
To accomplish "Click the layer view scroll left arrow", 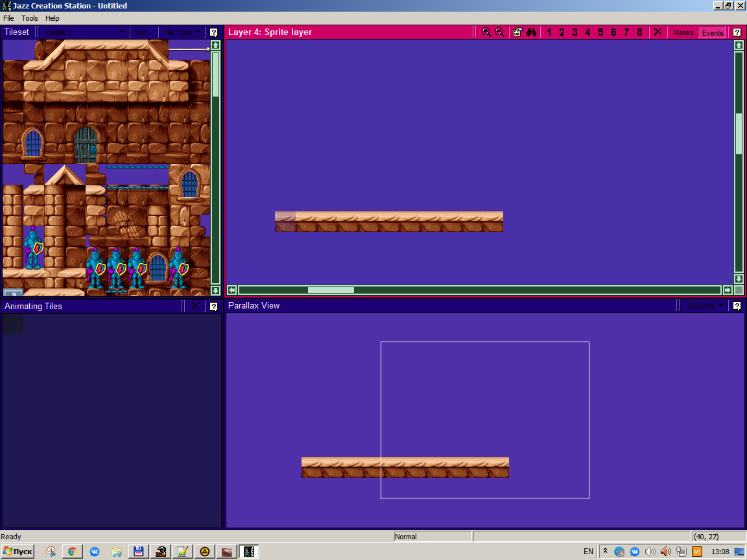I will [232, 290].
